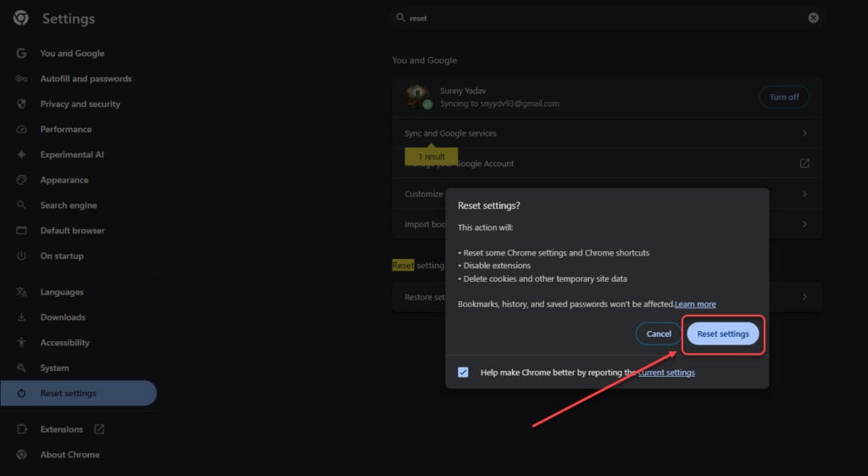Click the Chrome icon for About Chrome

(21, 455)
